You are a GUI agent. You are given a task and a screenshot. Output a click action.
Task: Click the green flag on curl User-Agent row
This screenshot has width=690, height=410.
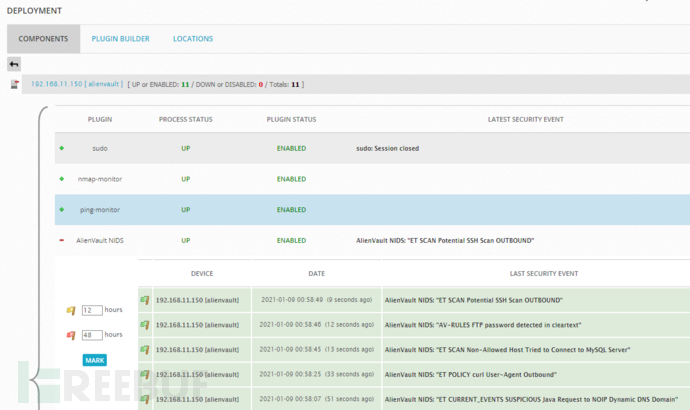pyautogui.click(x=145, y=374)
